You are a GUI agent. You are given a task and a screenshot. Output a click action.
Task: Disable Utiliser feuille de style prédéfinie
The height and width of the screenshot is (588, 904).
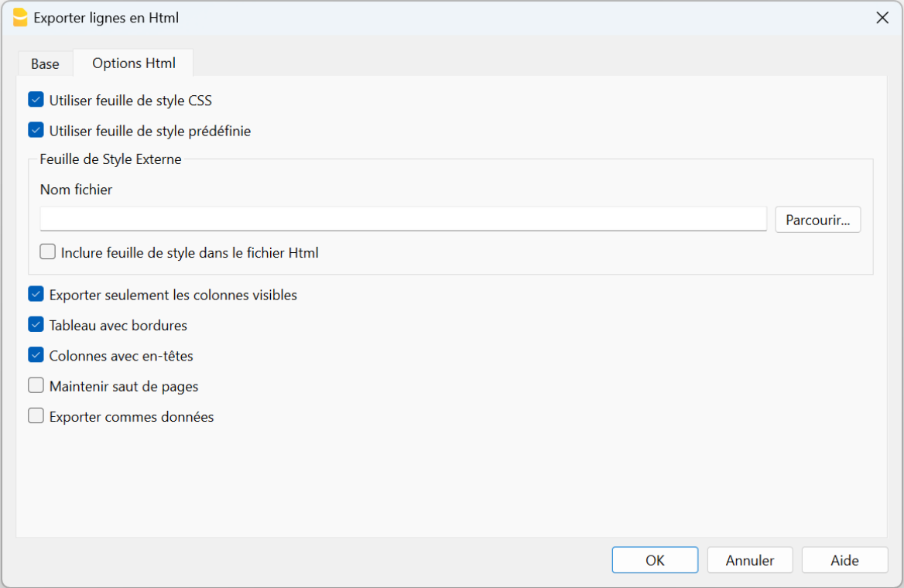point(36,130)
